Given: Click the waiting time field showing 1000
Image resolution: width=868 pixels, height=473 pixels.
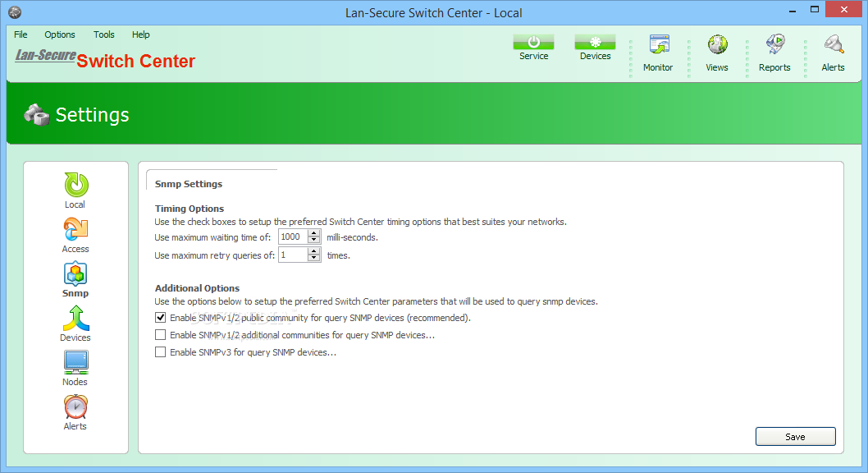Looking at the screenshot, I should tap(294, 236).
